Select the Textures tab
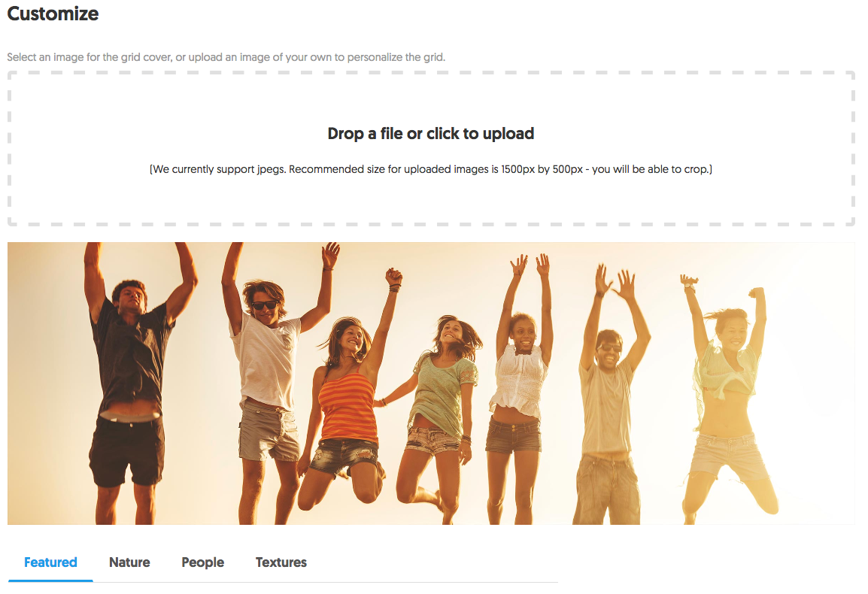Screen dimensions: 868x594 (x=281, y=562)
